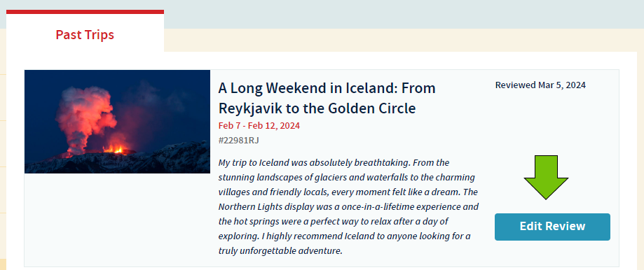The image size is (644, 270).
Task: Click the 'Reviewed Mar 5, 2024' label
Action: pos(540,85)
